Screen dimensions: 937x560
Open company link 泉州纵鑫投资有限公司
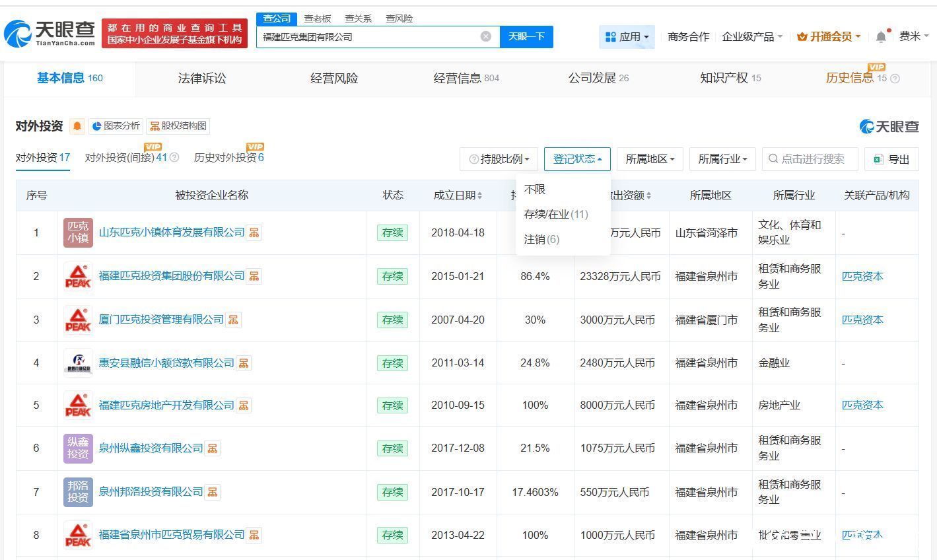(151, 448)
